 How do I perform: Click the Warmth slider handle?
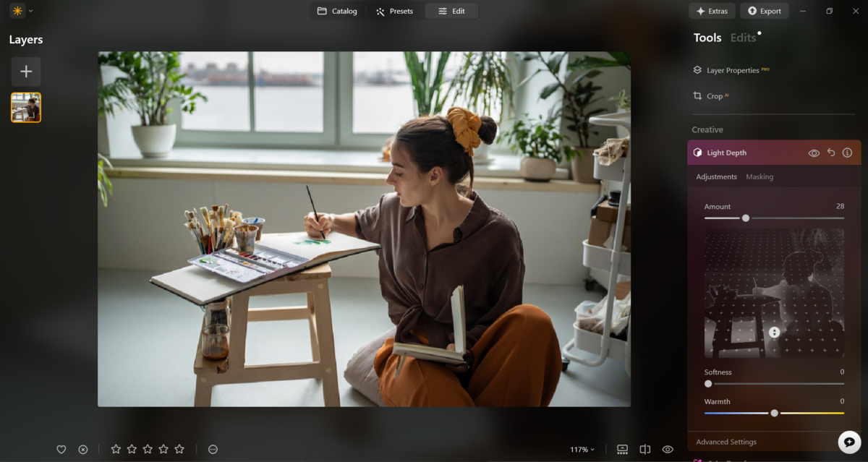pos(775,413)
